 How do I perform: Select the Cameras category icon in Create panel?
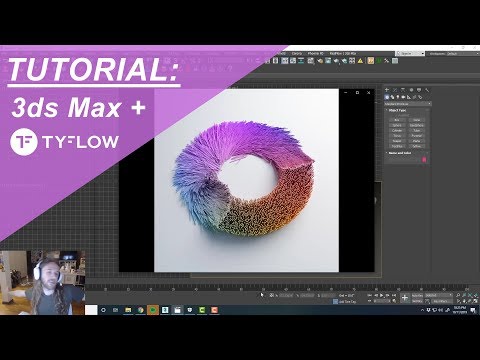tap(403, 97)
